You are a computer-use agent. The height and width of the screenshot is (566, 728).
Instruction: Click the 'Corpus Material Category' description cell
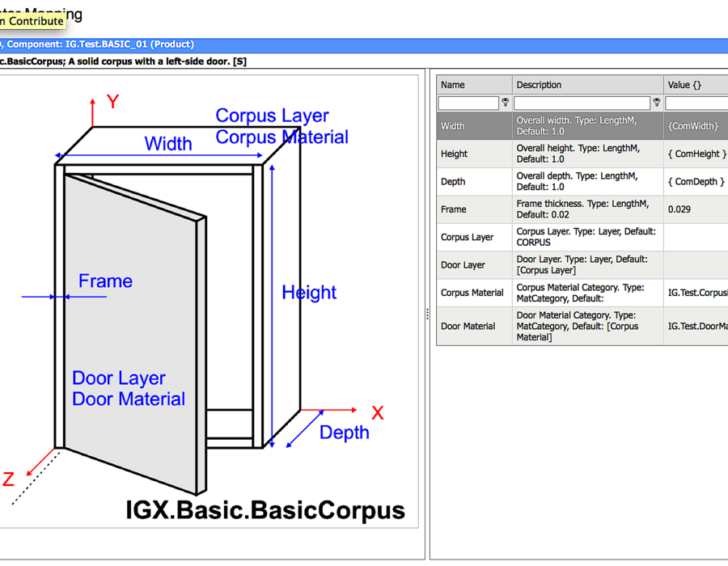click(x=588, y=293)
